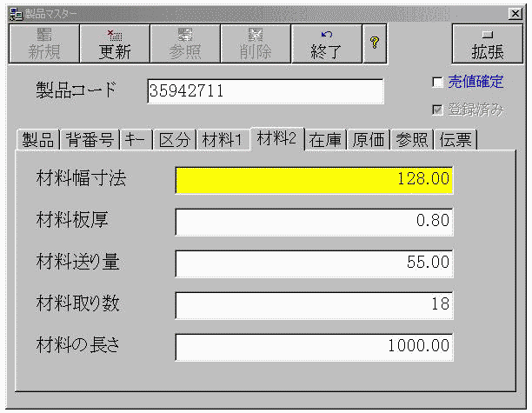The height and width of the screenshot is (413, 532).
Task: Switch to the 製品 tab
Action: 38,140
